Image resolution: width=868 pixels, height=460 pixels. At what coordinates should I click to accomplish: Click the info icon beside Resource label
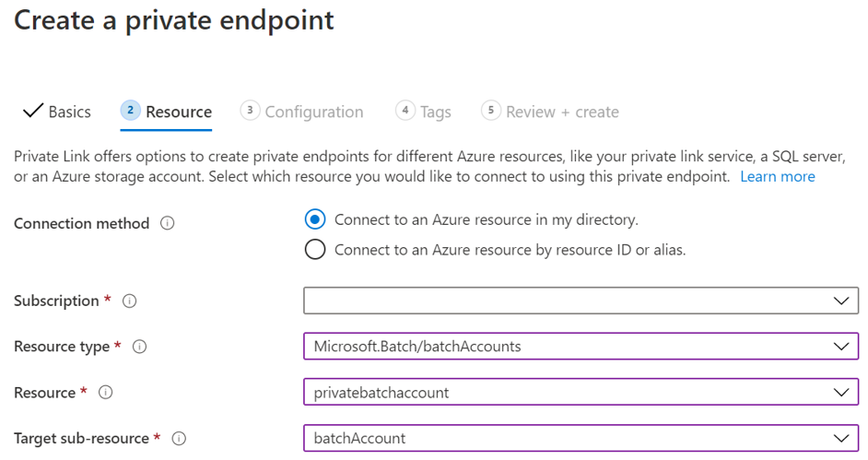pyautogui.click(x=106, y=393)
